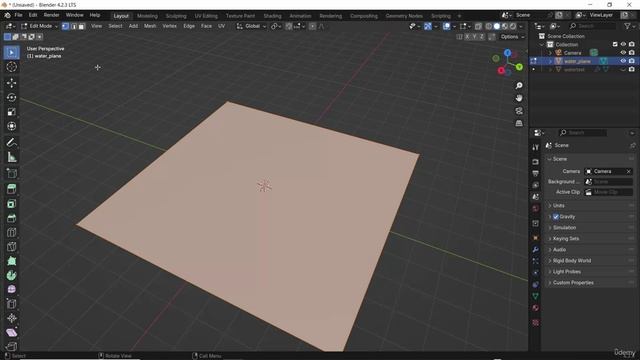The width and height of the screenshot is (640, 360).
Task: Open the Options dropdown
Action: pos(512,37)
